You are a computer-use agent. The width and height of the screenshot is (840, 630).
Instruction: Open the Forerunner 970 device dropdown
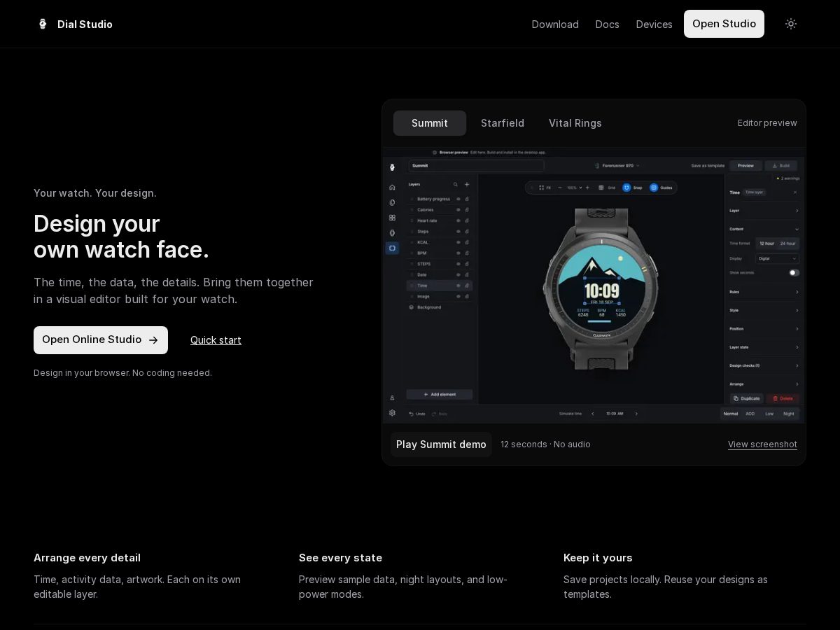point(617,166)
